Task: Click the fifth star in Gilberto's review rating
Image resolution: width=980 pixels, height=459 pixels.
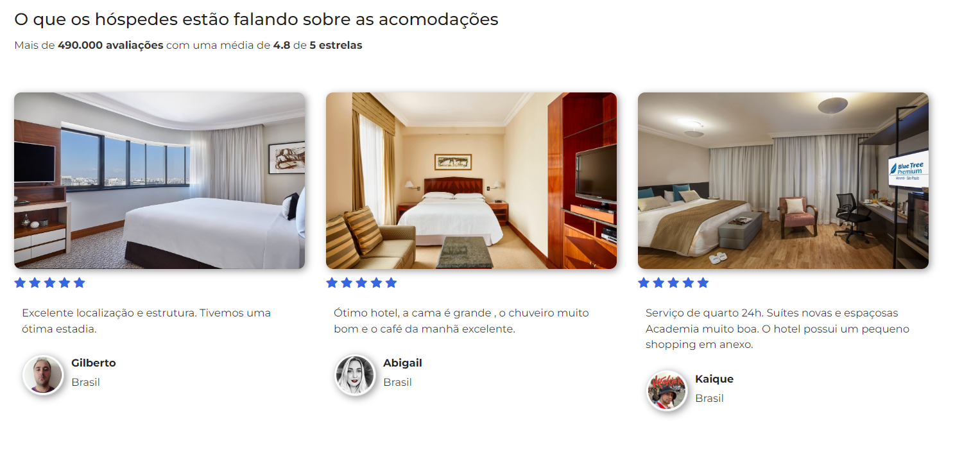Action: point(79,282)
